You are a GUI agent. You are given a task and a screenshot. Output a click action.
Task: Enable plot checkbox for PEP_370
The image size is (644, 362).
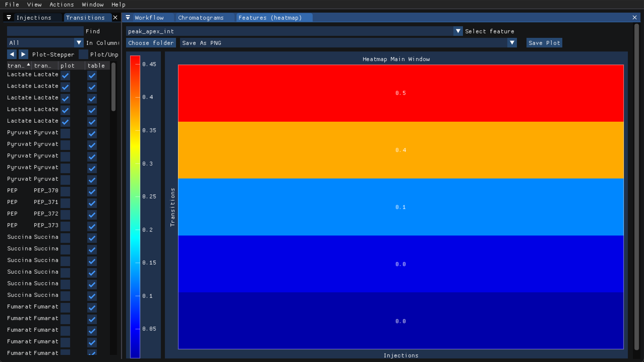coord(65,191)
